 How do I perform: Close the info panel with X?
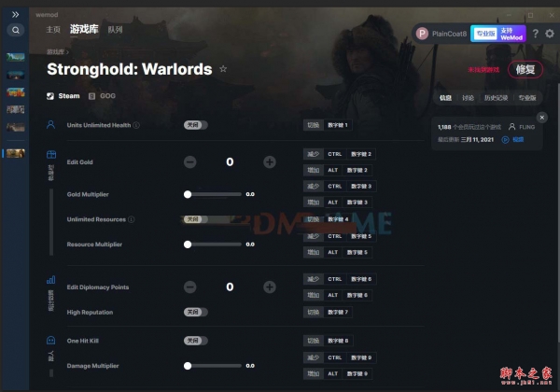point(541,118)
